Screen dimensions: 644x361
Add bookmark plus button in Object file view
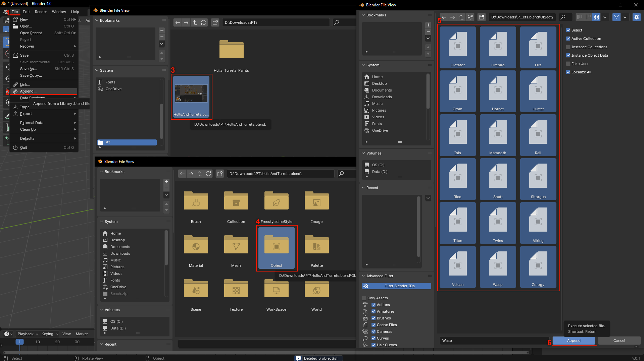click(x=428, y=25)
